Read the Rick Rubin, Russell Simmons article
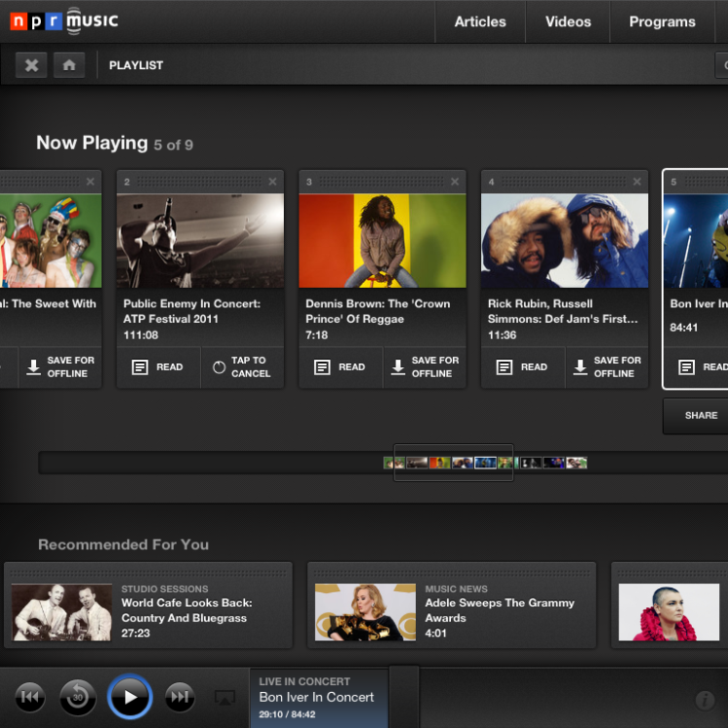 click(x=523, y=366)
